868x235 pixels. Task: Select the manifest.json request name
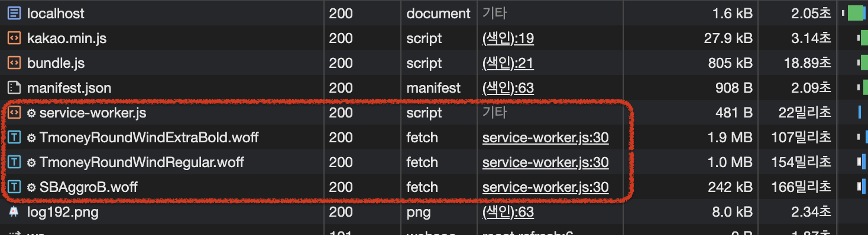(69, 88)
